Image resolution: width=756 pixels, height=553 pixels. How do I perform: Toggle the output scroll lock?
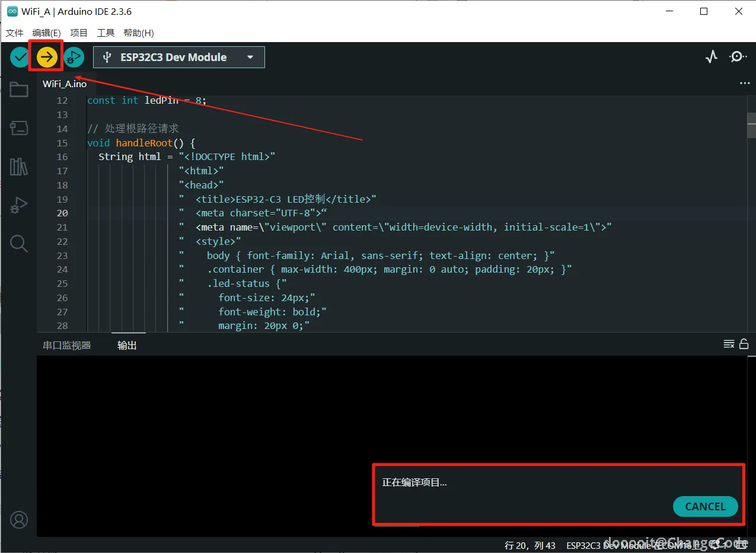(x=744, y=344)
